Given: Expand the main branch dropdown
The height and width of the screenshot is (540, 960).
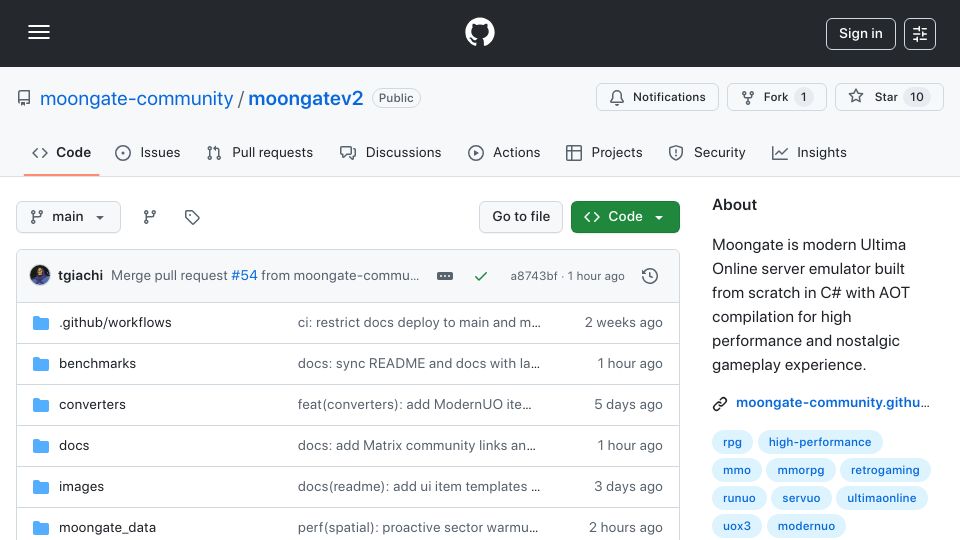Looking at the screenshot, I should click(69, 217).
